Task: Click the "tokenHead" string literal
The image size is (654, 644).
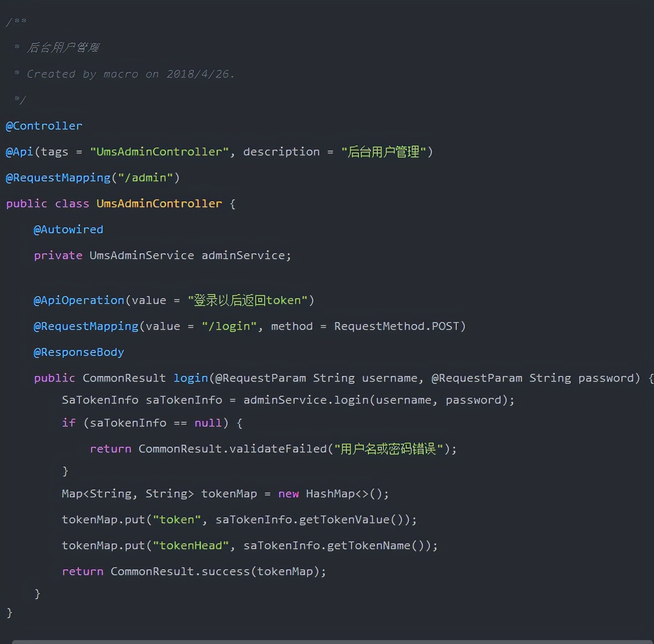Action: coord(190,546)
